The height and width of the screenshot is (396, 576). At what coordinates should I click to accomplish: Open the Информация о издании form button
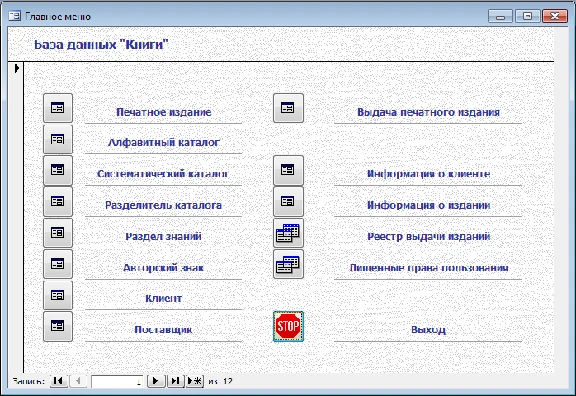288,201
